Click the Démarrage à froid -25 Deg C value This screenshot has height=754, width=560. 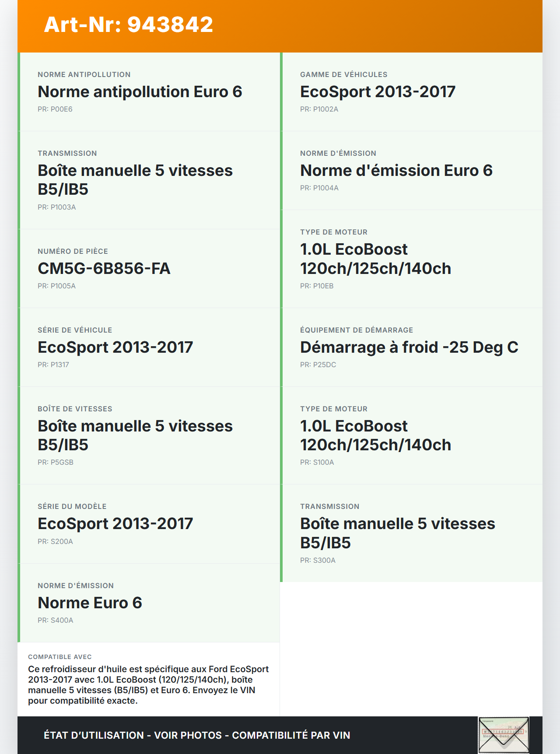tap(409, 347)
